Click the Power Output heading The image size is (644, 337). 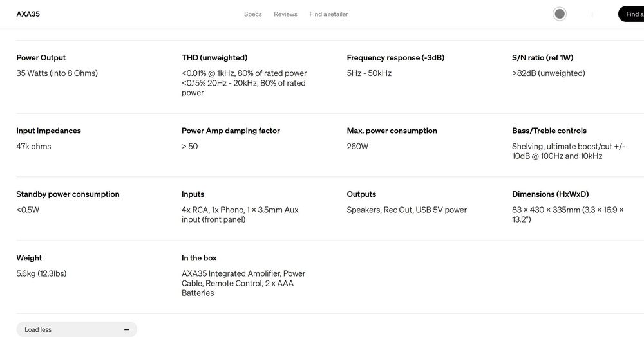tap(41, 58)
